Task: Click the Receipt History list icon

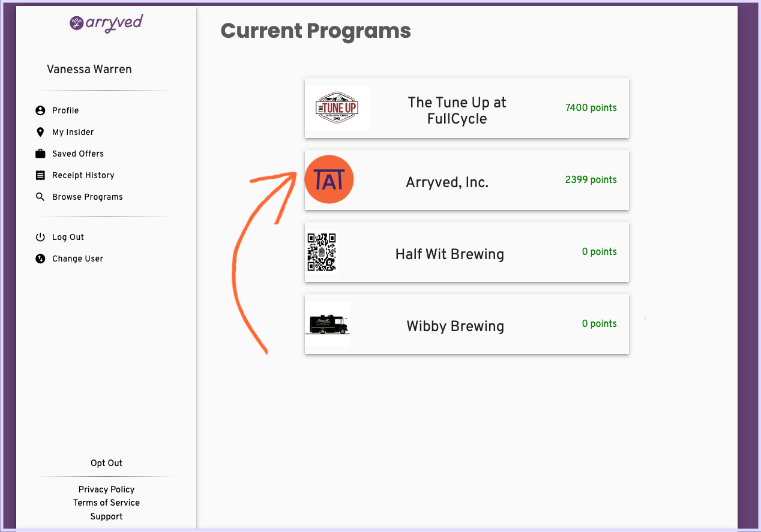Action: (40, 175)
